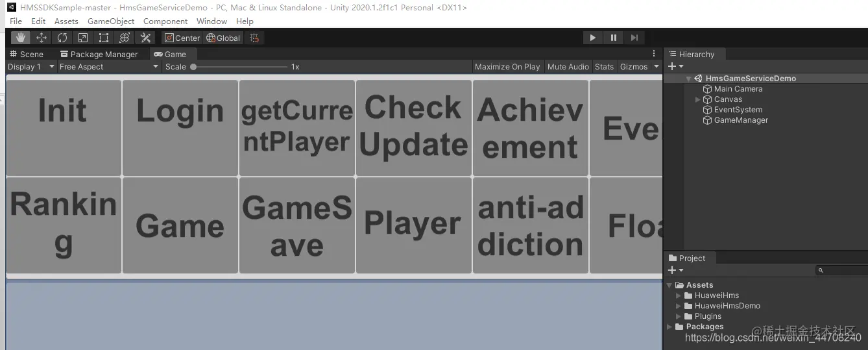The width and height of the screenshot is (868, 350).
Task: Toggle Global handle rotation
Action: coord(223,38)
